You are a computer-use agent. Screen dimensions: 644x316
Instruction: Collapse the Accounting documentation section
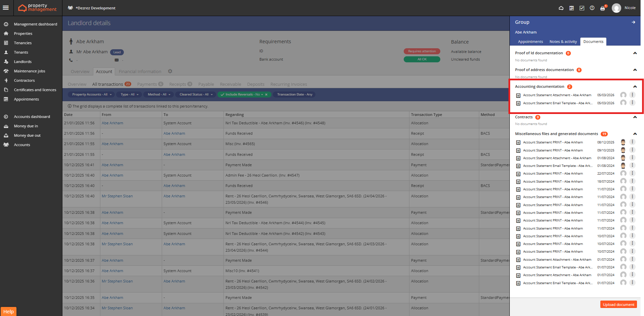(635, 87)
